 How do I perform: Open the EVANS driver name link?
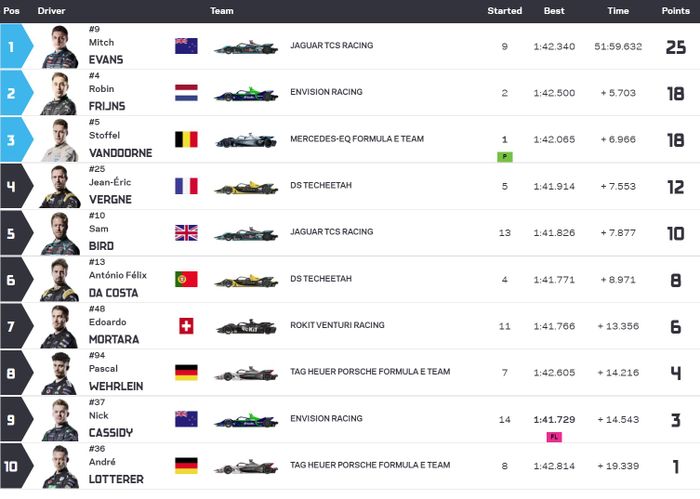(x=106, y=59)
